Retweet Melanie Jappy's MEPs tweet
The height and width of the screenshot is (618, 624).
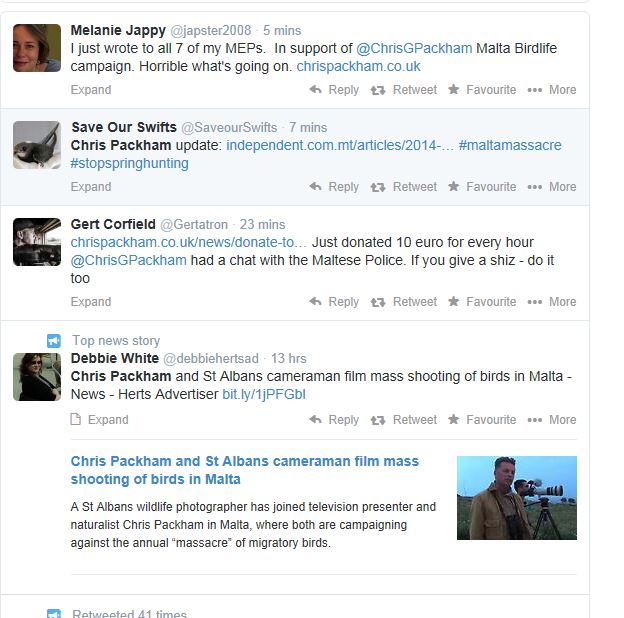(404, 90)
